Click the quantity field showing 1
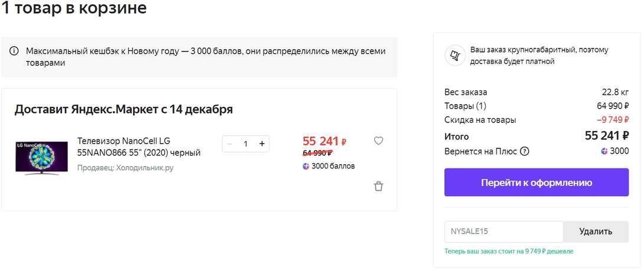The height and width of the screenshot is (269, 644). click(x=246, y=144)
